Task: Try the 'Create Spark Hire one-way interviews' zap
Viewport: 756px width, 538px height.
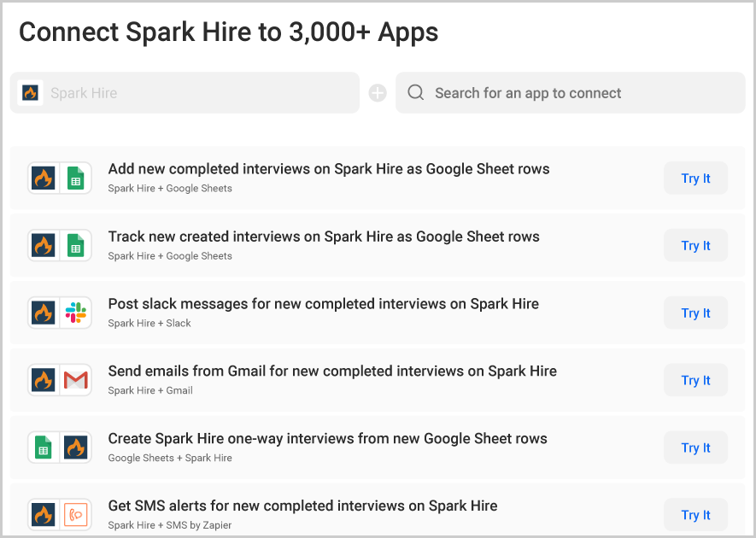Action: point(695,447)
